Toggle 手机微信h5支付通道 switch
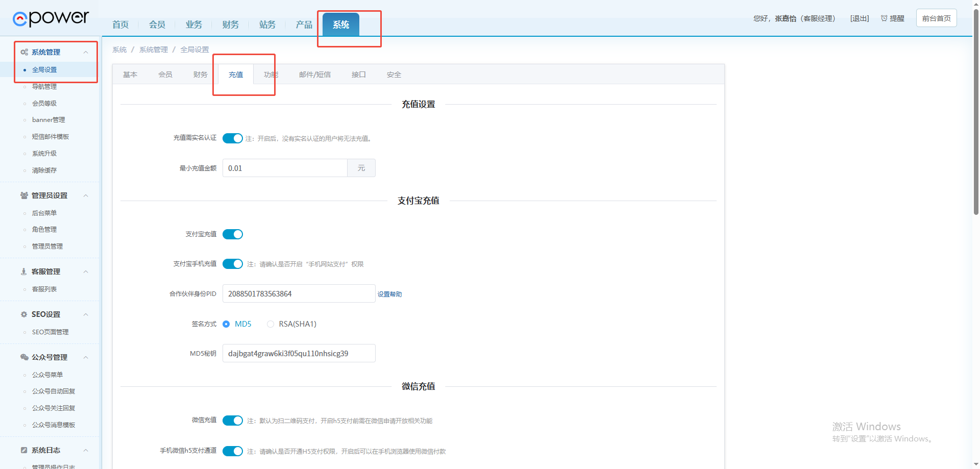 pyautogui.click(x=233, y=451)
